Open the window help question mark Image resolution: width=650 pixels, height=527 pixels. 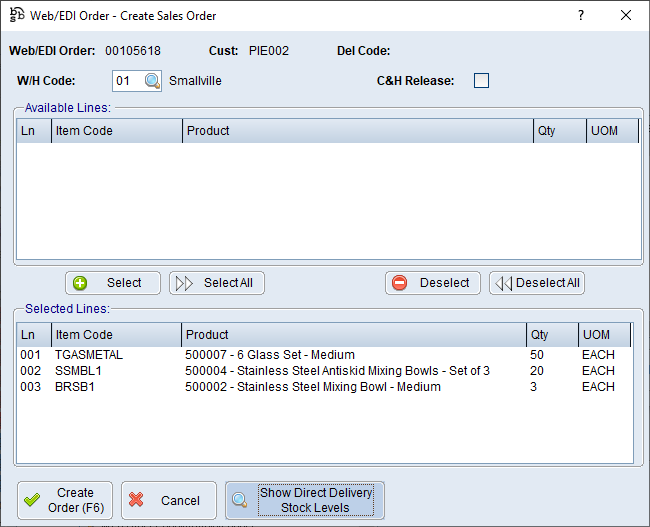581,16
